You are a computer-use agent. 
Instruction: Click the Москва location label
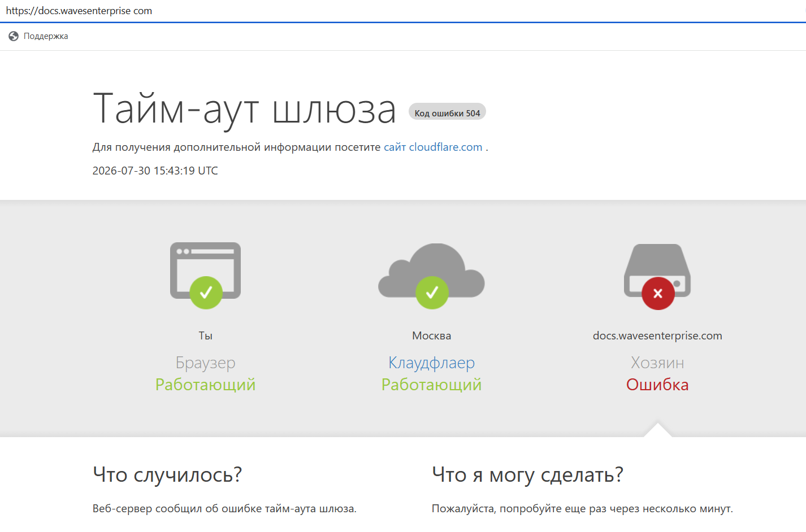(x=431, y=335)
